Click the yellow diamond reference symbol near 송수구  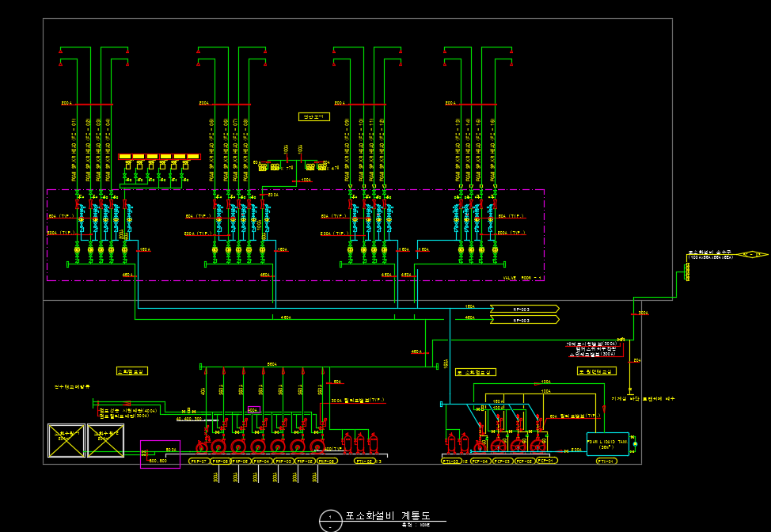click(x=752, y=255)
